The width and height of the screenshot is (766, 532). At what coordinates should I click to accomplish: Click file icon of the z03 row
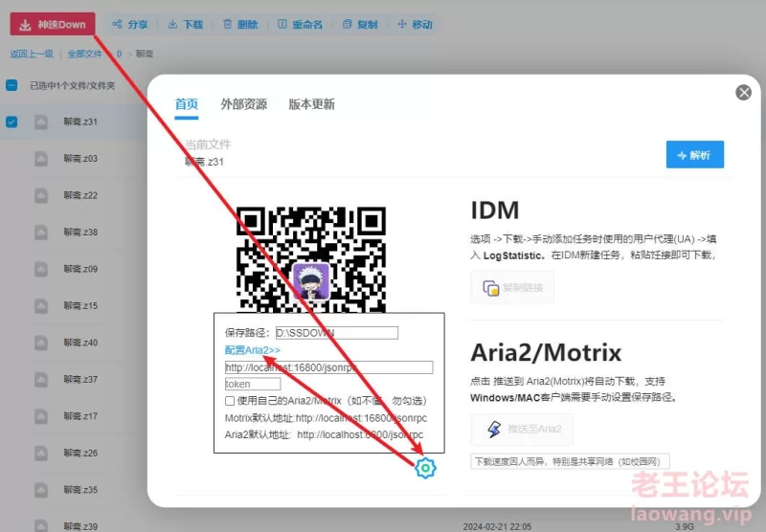point(41,159)
